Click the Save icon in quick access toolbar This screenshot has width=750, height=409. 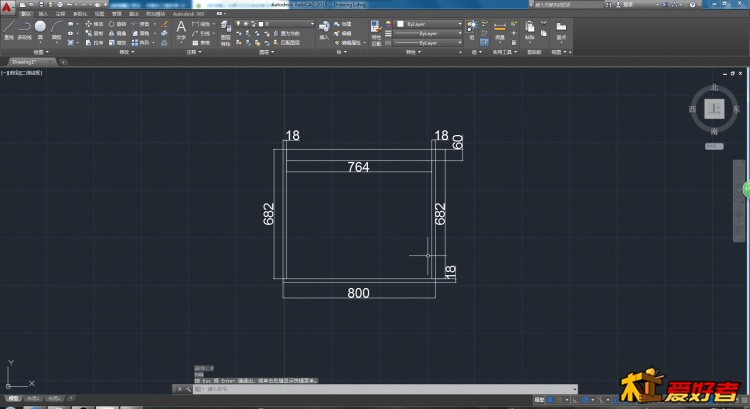point(41,4)
